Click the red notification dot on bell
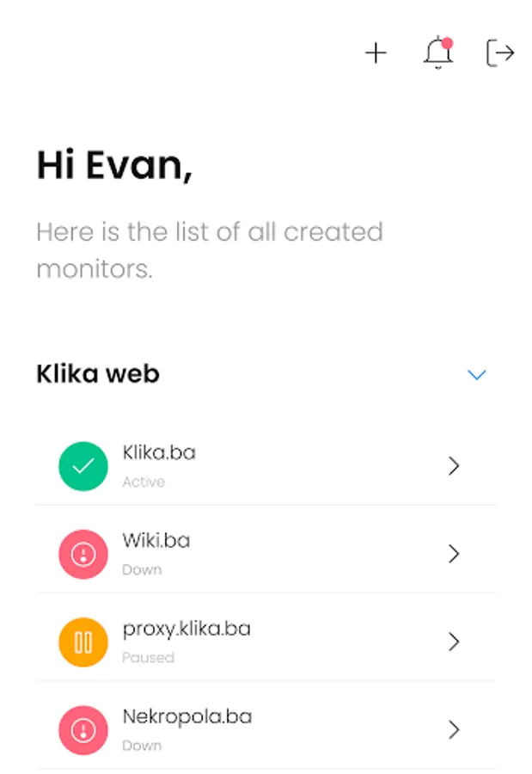Image resolution: width=532 pixels, height=774 pixels. [x=447, y=43]
